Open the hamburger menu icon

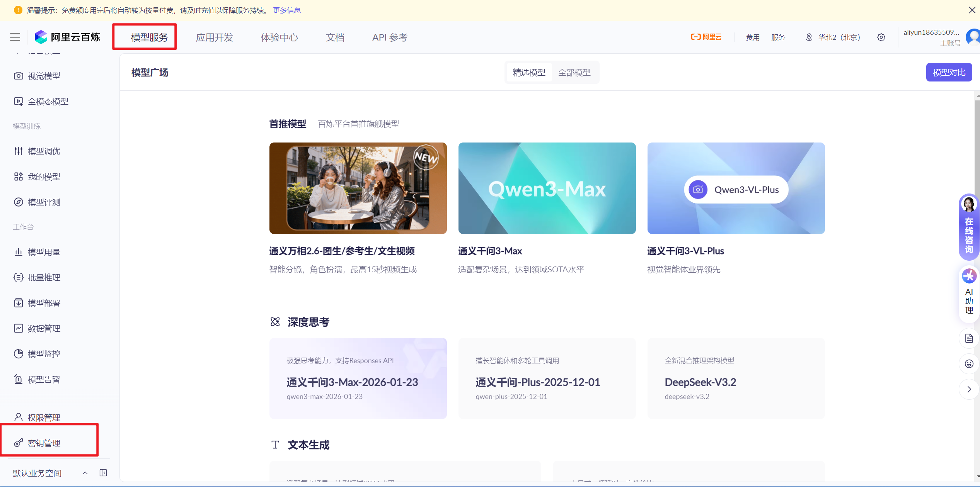coord(15,37)
